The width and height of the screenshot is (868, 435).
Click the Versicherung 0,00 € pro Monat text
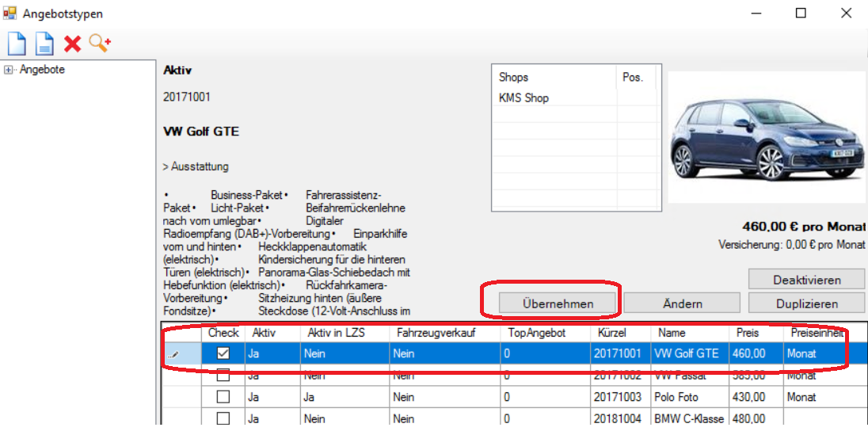pos(792,244)
